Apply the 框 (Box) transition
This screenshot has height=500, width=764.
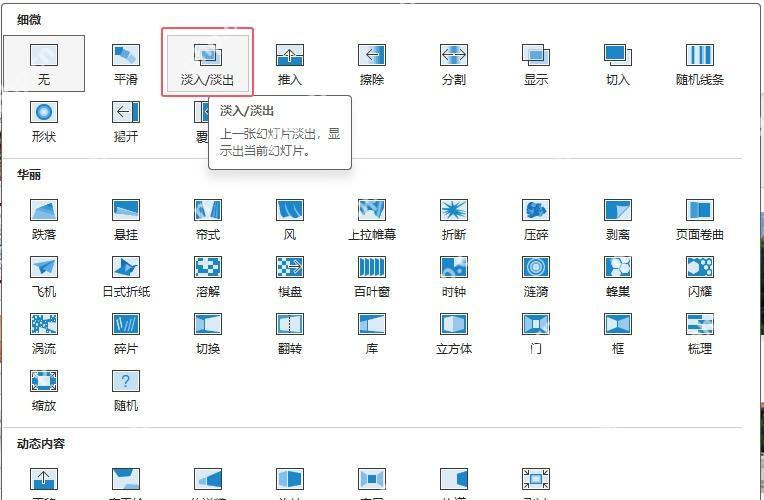(618, 333)
